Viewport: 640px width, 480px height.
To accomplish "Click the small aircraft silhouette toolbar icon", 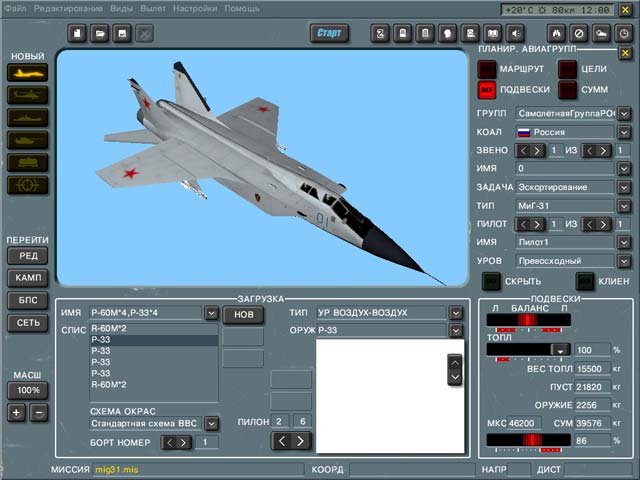I will [x=601, y=33].
